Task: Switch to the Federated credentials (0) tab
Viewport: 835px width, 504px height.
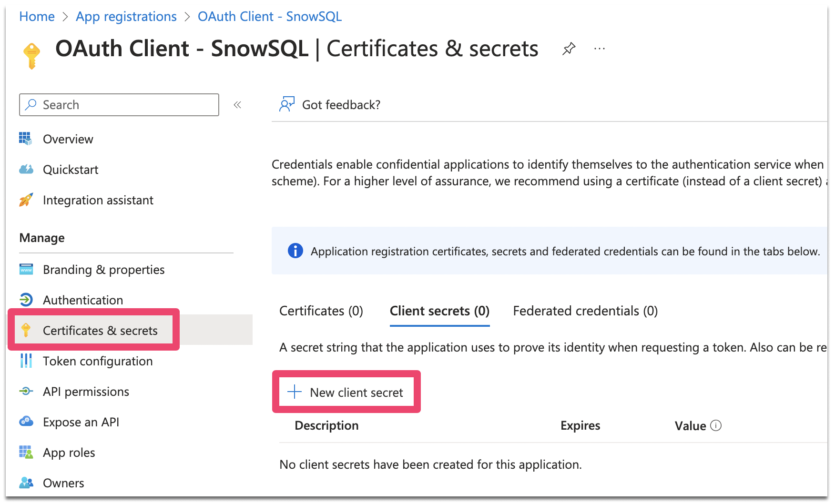Action: tap(585, 311)
